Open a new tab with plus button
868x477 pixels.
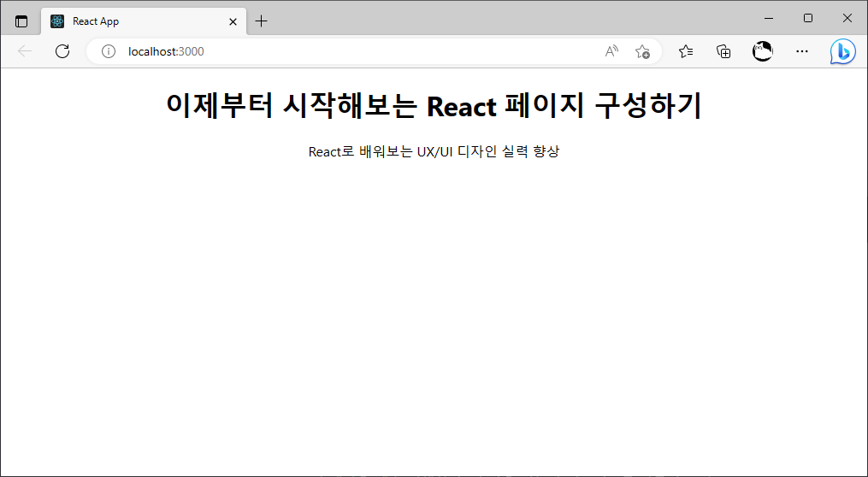[262, 21]
